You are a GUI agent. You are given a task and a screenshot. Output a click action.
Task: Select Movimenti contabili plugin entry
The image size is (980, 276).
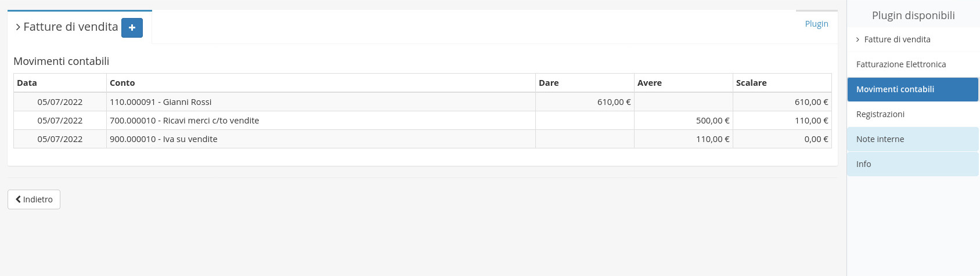click(x=913, y=89)
